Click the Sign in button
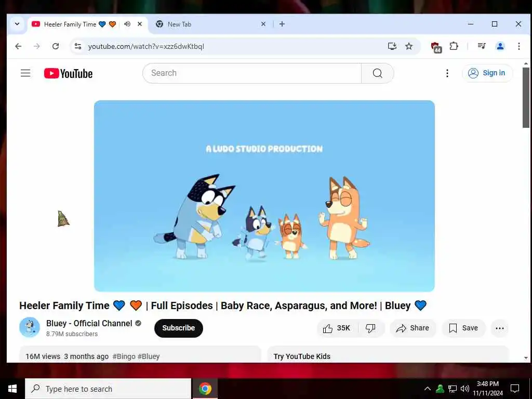Screen dimensions: 532x399 (487, 73)
